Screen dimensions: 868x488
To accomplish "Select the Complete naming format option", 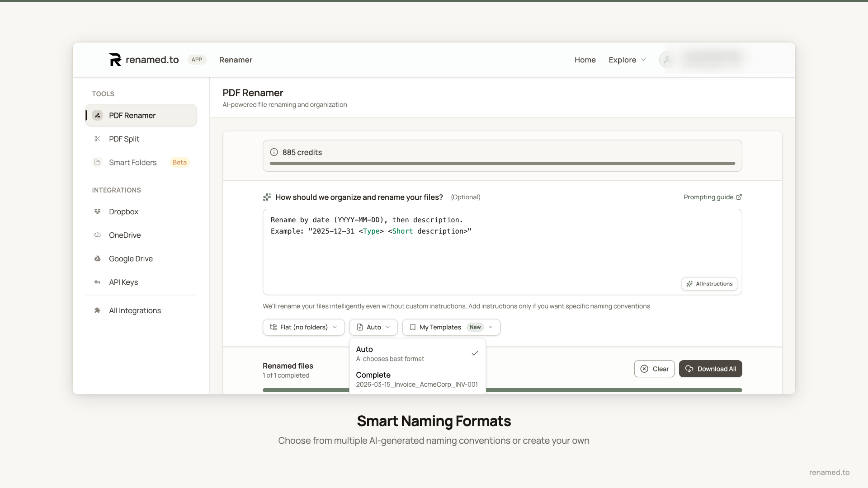I will 416,379.
